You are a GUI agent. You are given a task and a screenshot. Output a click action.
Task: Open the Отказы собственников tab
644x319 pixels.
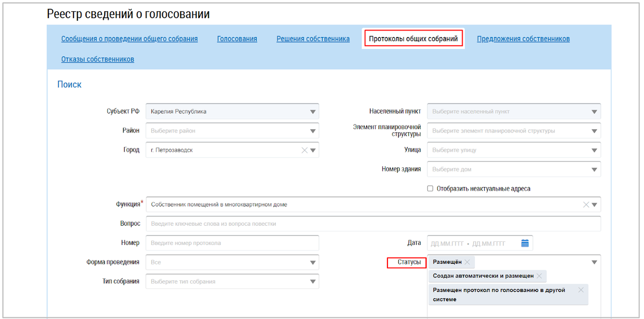coord(98,60)
